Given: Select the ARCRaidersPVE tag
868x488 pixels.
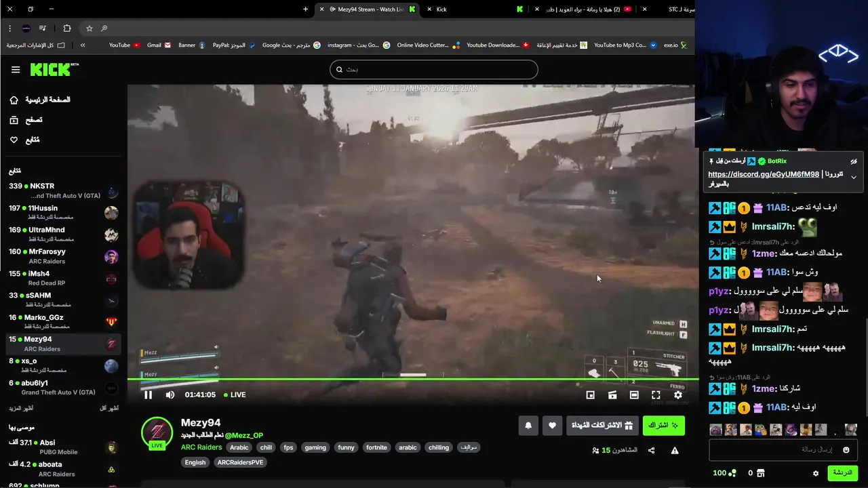Looking at the screenshot, I should point(240,462).
